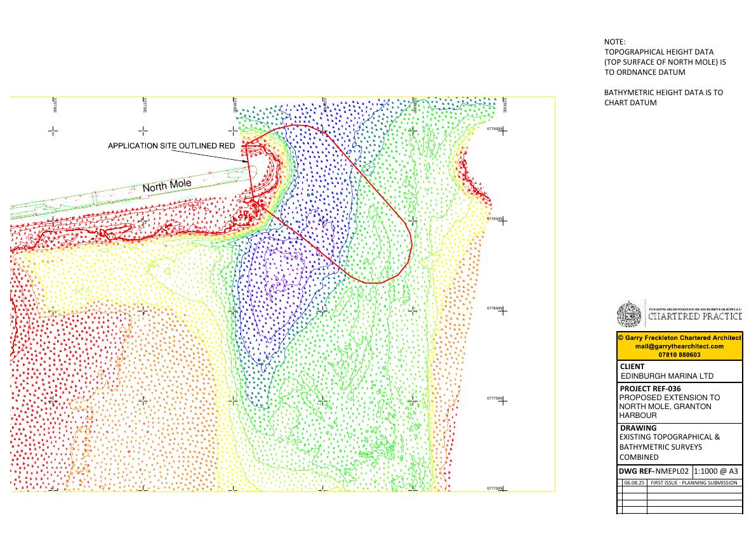Open the mail@garrythearchitect.com email link
Viewport: 756px width, 534px height.
click(x=679, y=346)
